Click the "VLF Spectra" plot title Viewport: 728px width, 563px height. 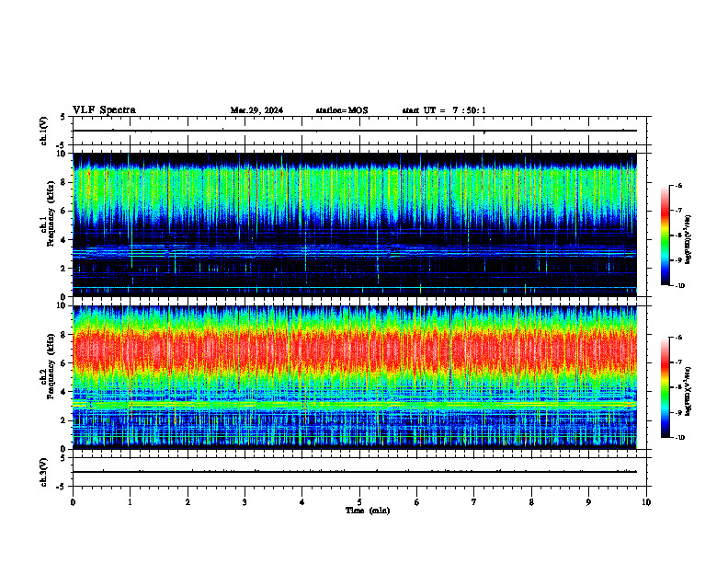pyautogui.click(x=104, y=110)
